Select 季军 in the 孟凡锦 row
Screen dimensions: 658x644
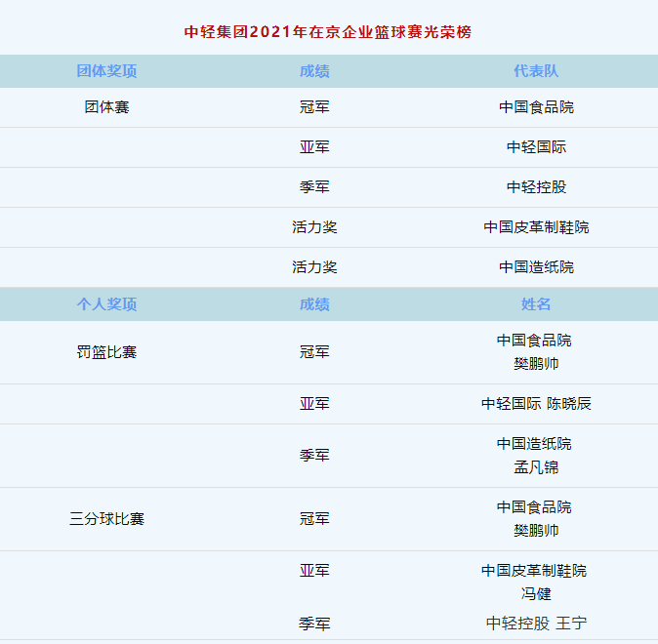(314, 456)
